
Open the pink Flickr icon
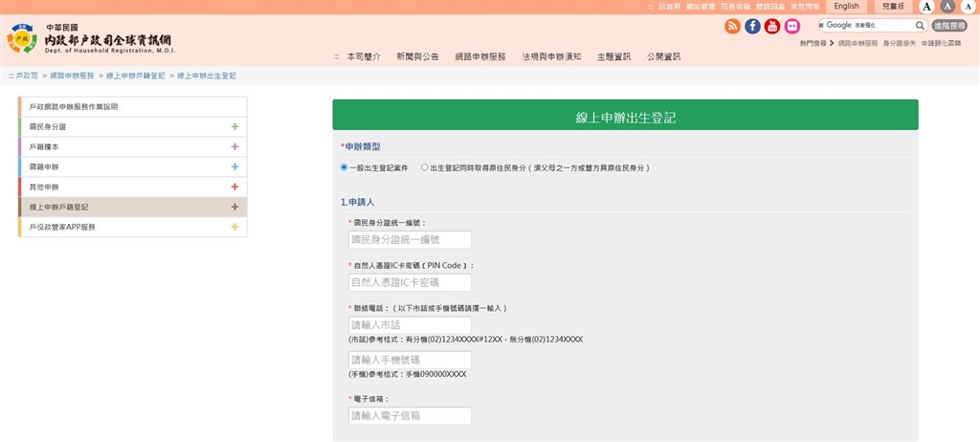(x=792, y=26)
